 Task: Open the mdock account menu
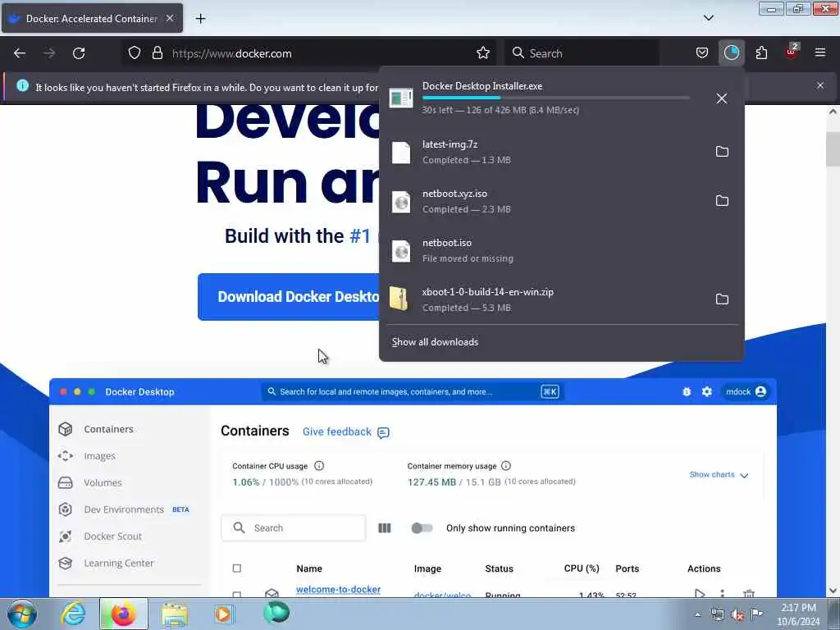tap(746, 391)
